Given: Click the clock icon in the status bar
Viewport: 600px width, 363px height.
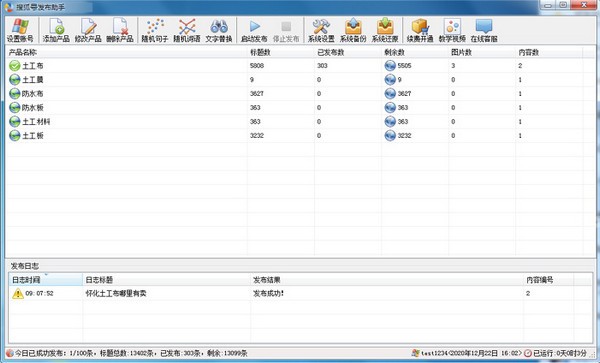Looking at the screenshot, I should pos(528,353).
